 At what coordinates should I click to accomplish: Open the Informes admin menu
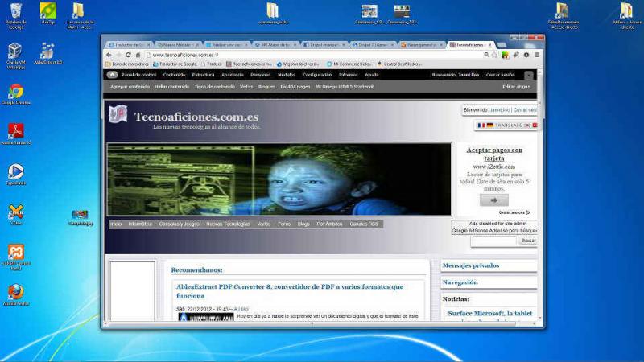[x=349, y=75]
